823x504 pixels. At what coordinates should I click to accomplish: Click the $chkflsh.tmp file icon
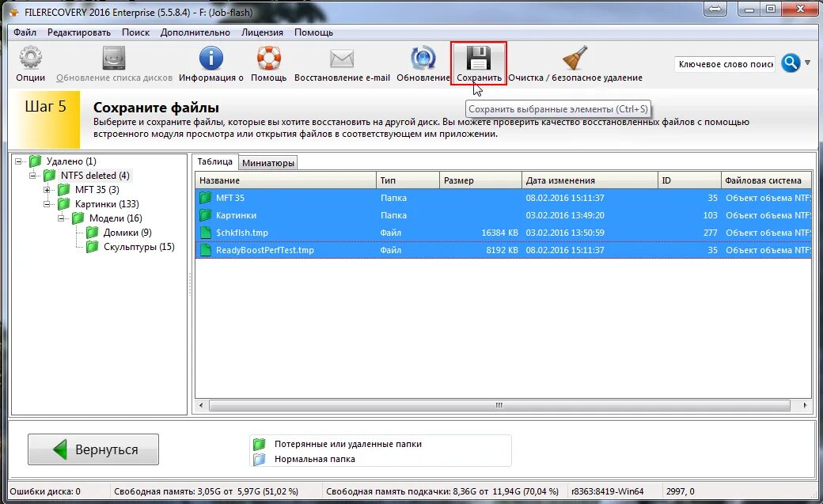pyautogui.click(x=205, y=233)
